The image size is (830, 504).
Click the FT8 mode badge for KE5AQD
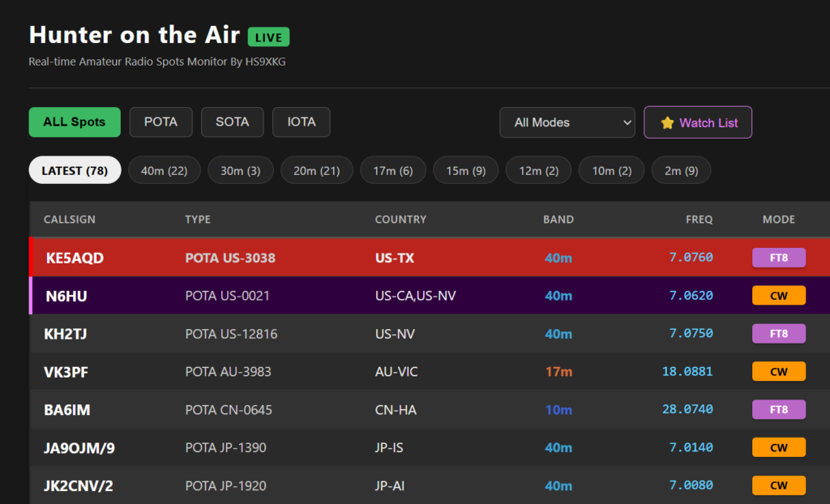pyautogui.click(x=778, y=258)
